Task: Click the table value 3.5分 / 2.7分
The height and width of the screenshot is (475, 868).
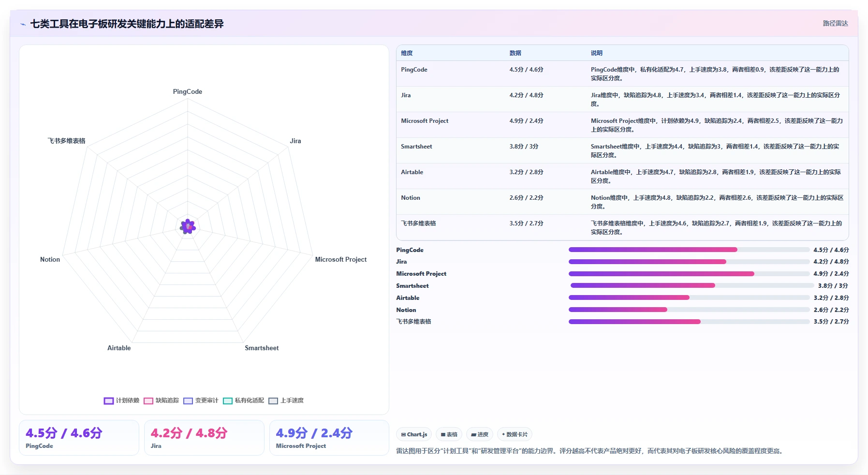Action: click(526, 223)
